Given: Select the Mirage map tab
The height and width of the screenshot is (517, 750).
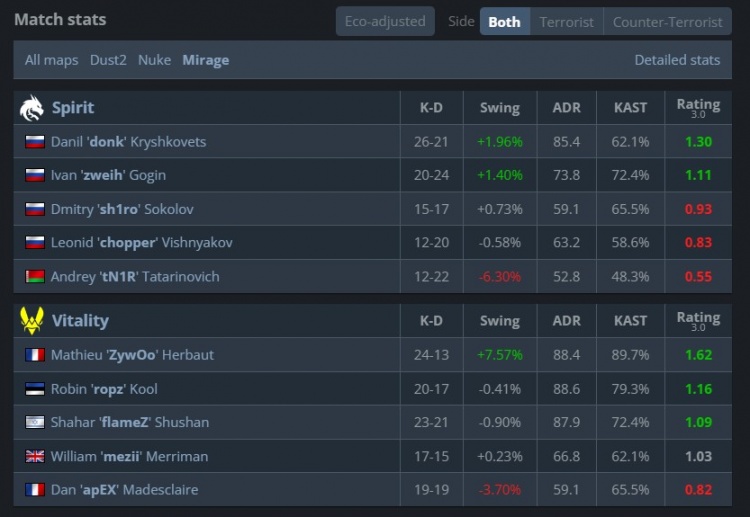Looking at the screenshot, I should coord(206,60).
